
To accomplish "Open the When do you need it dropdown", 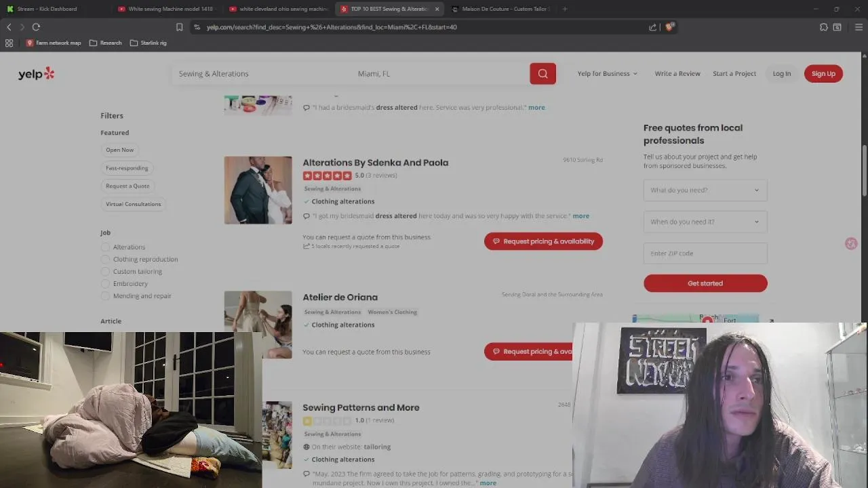I will (x=705, y=222).
